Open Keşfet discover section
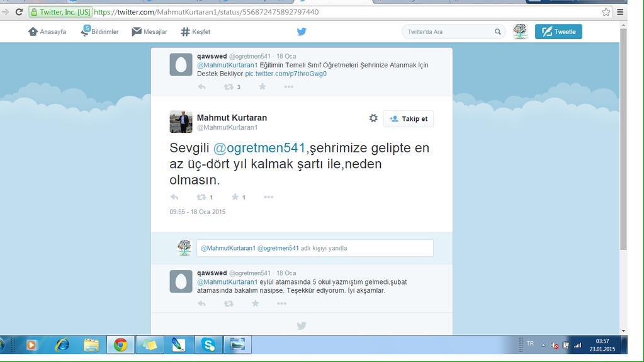Screen dimensions: 644x362 pyautogui.click(x=196, y=31)
